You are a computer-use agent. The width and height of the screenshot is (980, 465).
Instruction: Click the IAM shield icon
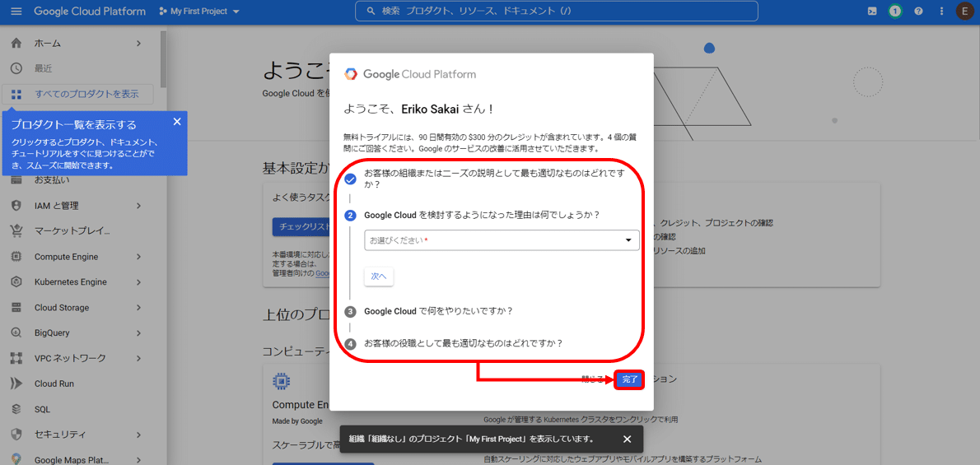coord(16,206)
